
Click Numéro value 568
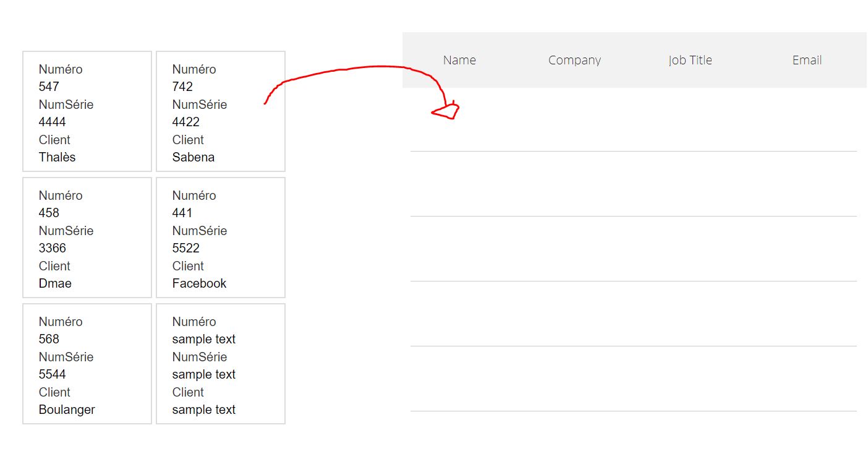pyautogui.click(x=49, y=339)
